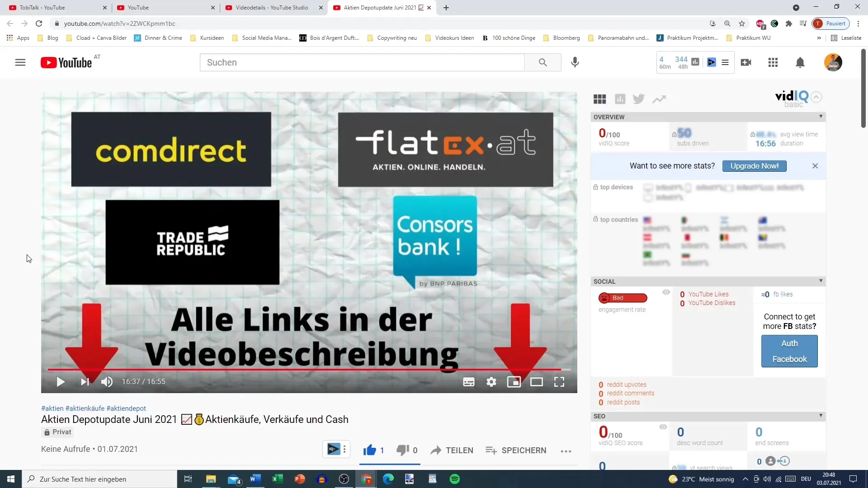Viewport: 868px width, 488px height.
Task: Collapse the SEO section
Action: pos(821,416)
